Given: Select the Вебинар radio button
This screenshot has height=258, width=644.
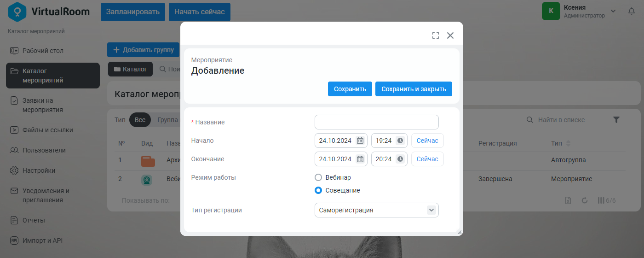Looking at the screenshot, I should [x=318, y=177].
